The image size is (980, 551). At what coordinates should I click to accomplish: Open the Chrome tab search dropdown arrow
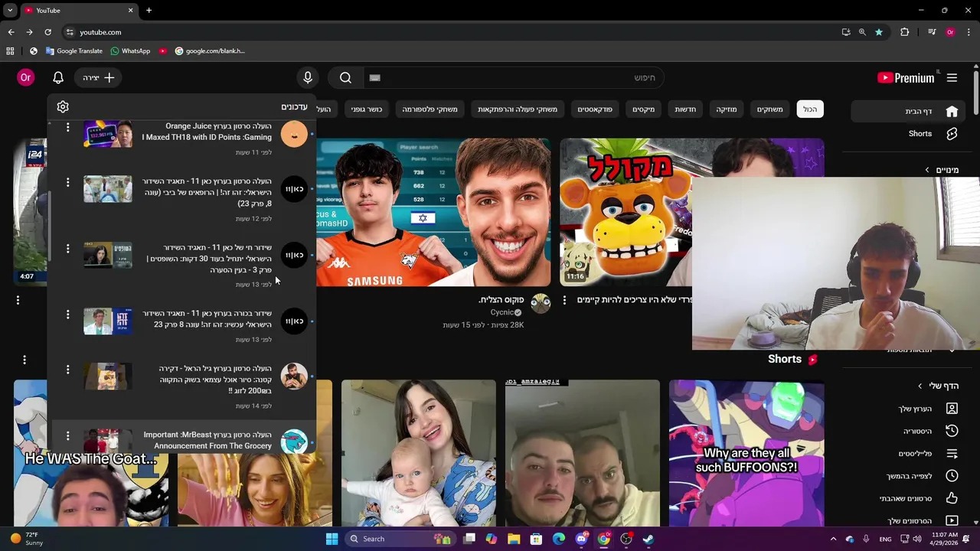pos(10,10)
